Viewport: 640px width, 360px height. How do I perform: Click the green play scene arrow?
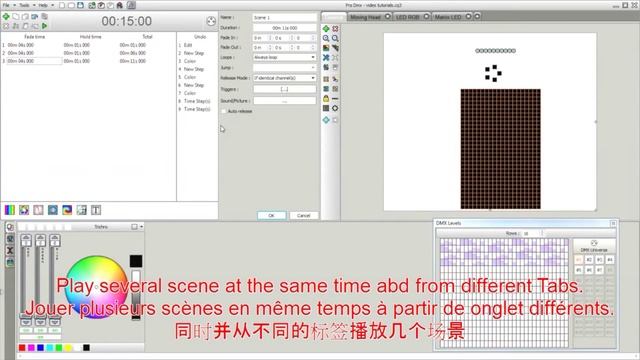click(44, 26)
